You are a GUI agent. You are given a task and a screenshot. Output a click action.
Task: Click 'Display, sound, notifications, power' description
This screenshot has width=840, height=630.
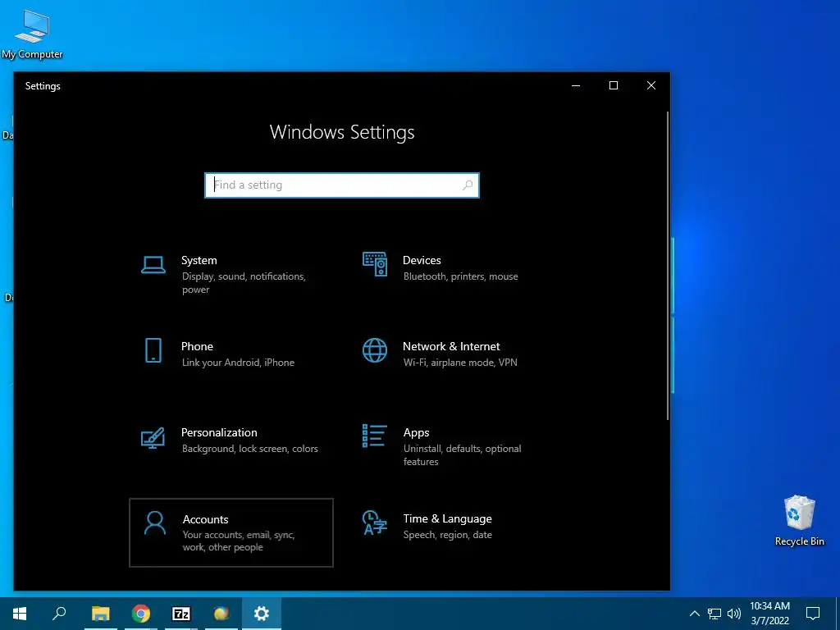pyautogui.click(x=244, y=283)
